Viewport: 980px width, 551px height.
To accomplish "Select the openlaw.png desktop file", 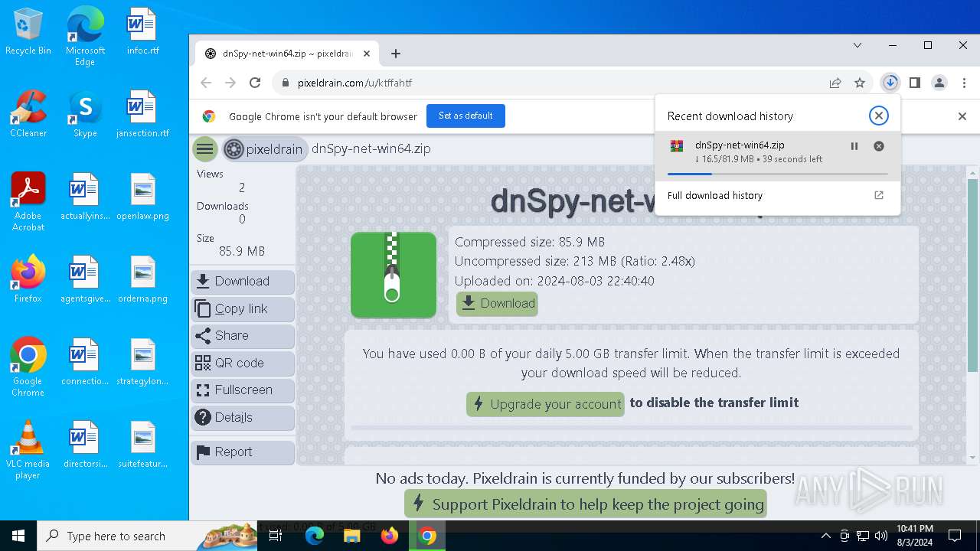I will pos(142,197).
